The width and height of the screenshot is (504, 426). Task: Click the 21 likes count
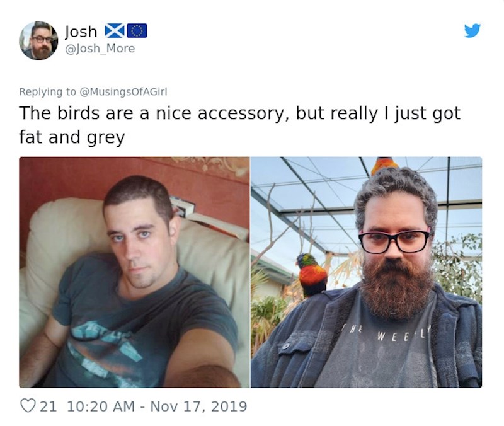[x=49, y=406]
